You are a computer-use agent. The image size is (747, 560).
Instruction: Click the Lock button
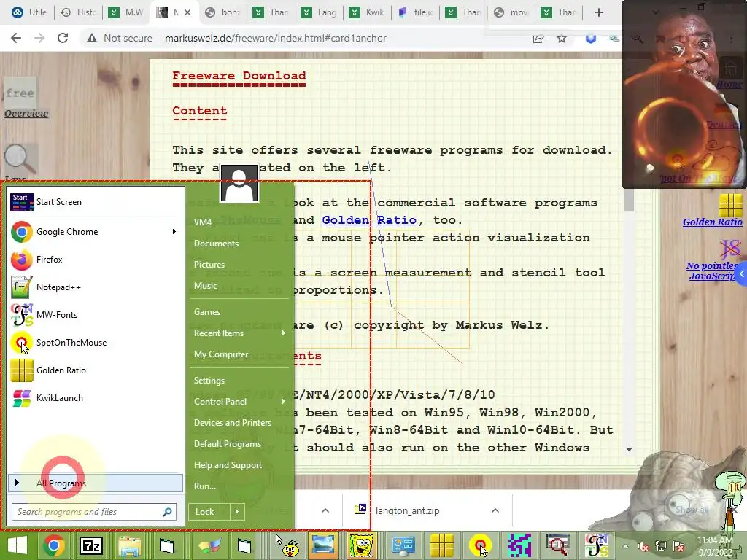point(209,512)
